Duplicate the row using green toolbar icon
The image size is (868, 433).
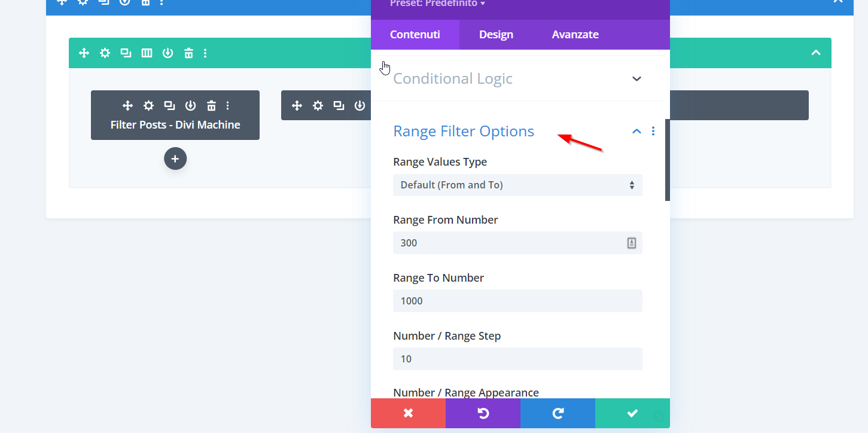point(126,53)
